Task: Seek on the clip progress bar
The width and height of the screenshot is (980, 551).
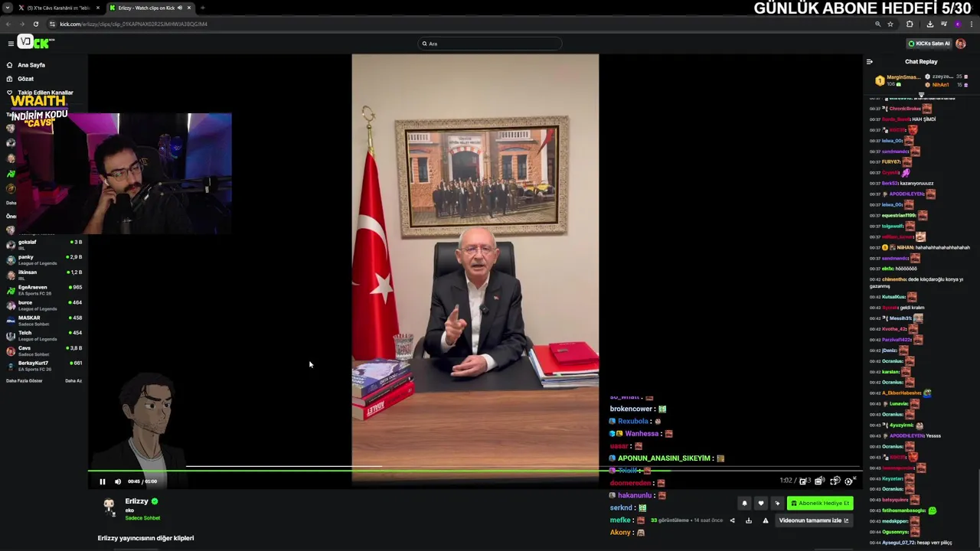Action: pos(475,470)
